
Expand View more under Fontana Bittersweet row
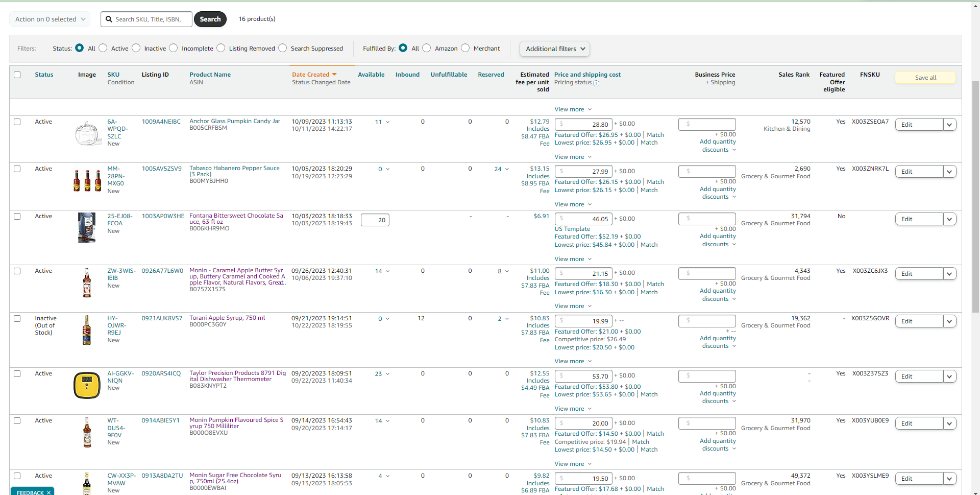pyautogui.click(x=573, y=259)
